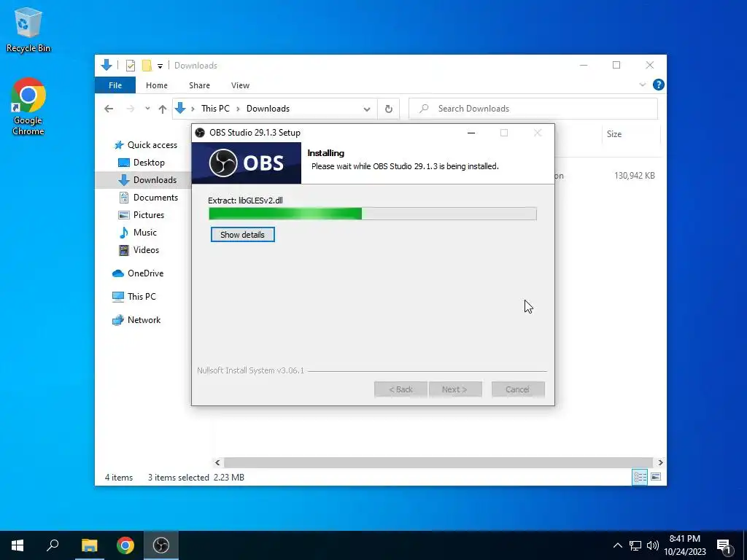Open the Share ribbon tab
The image size is (747, 560).
[199, 85]
